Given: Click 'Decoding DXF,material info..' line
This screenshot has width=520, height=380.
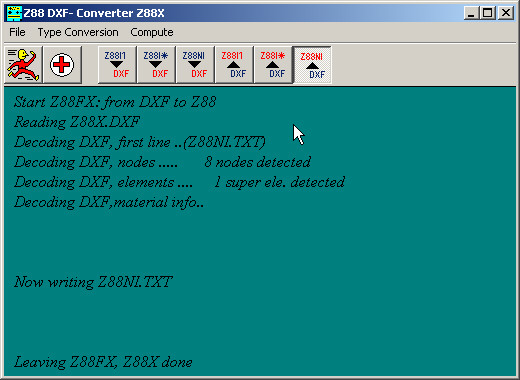Looking at the screenshot, I should click(x=109, y=202).
